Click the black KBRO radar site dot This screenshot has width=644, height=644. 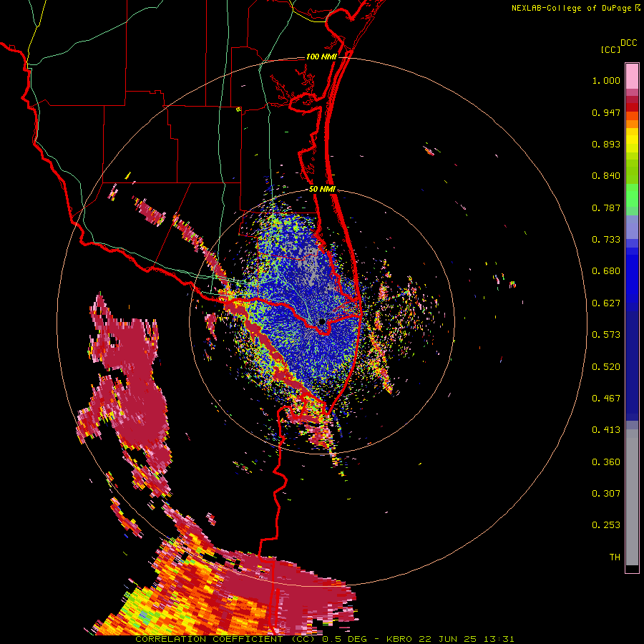coord(322,321)
